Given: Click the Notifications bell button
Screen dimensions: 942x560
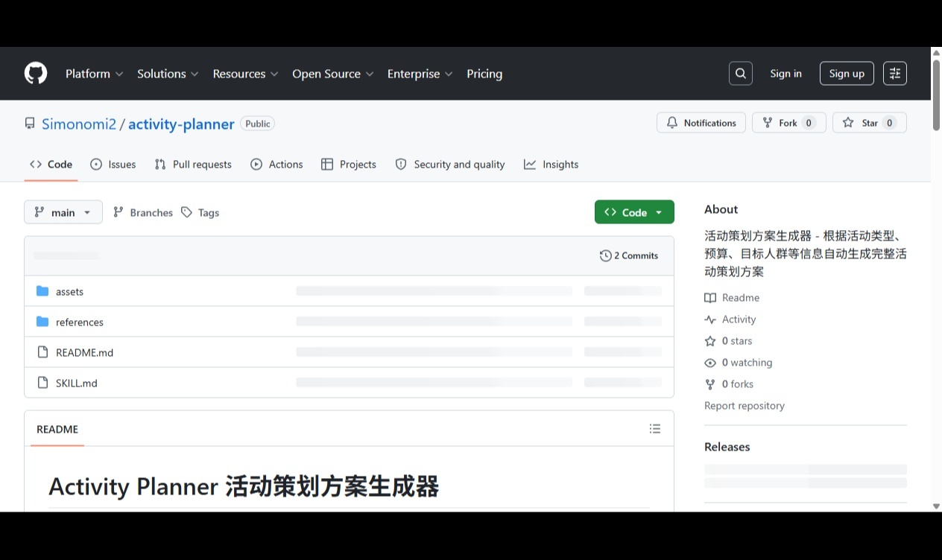Looking at the screenshot, I should tap(701, 123).
